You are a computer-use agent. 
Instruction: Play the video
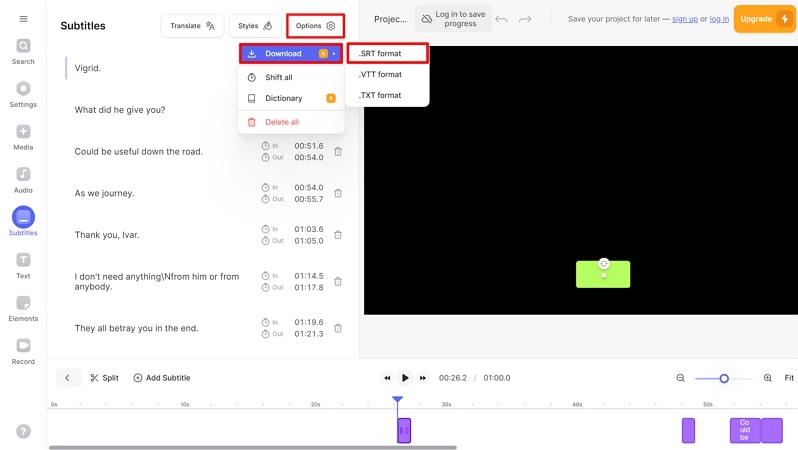[x=405, y=378]
